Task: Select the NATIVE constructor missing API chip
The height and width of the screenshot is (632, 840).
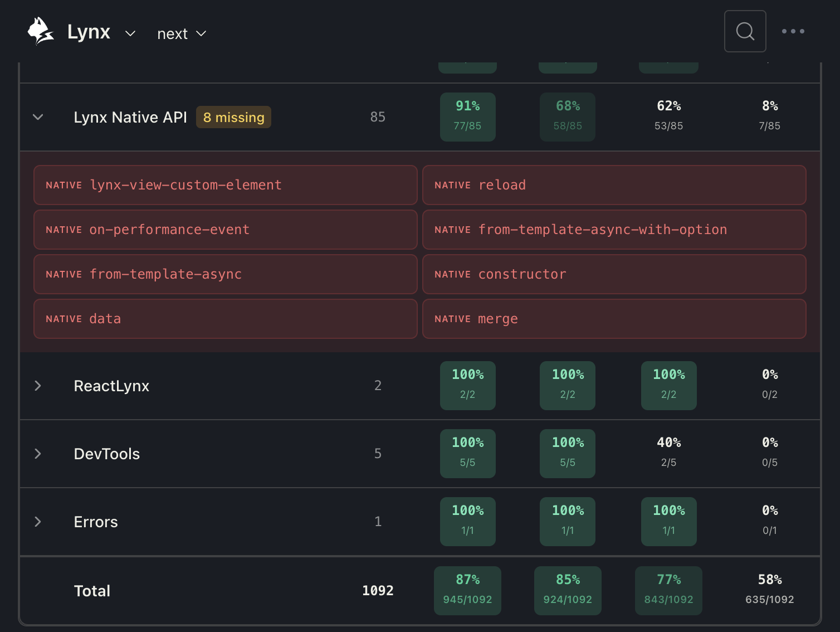Action: (614, 274)
